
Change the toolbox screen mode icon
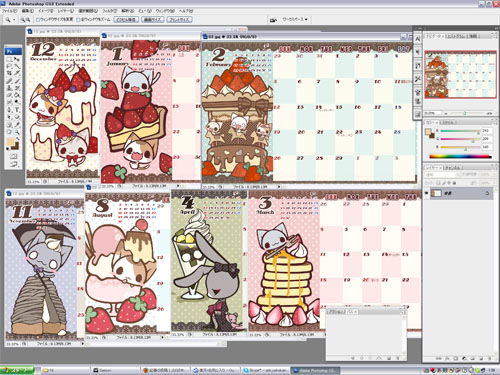[13, 164]
